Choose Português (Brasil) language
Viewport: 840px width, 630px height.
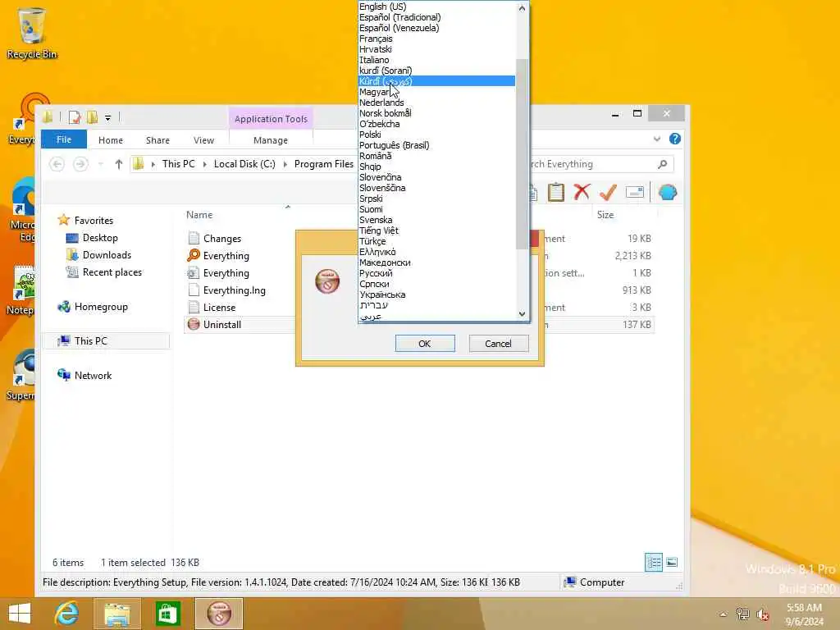click(436, 145)
